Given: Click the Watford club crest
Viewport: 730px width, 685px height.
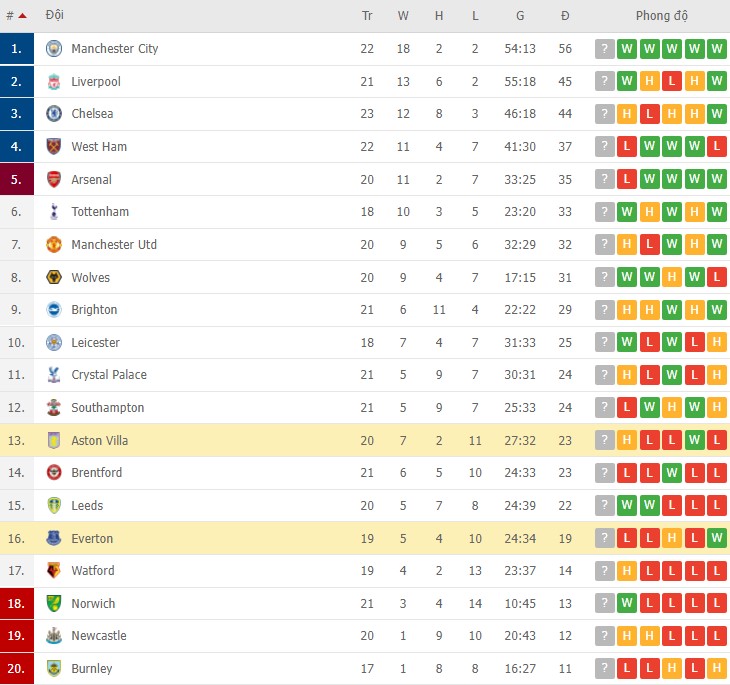Looking at the screenshot, I should (54, 571).
